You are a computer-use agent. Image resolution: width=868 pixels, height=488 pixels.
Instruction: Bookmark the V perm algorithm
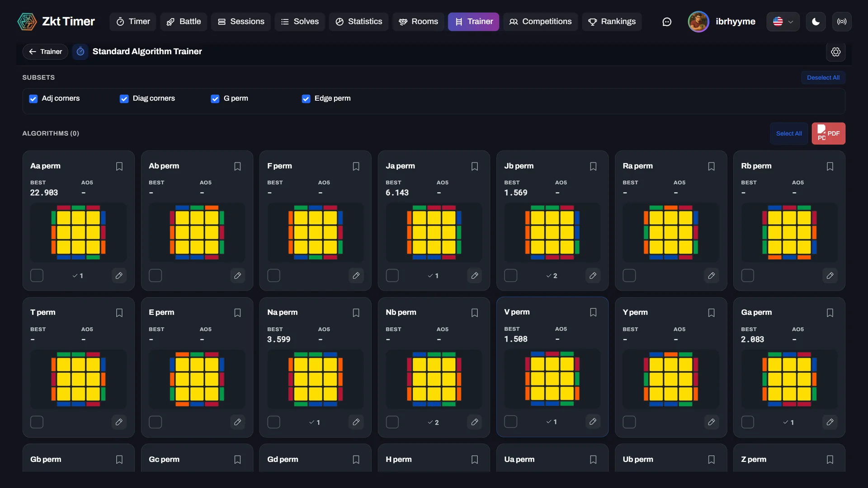click(593, 312)
